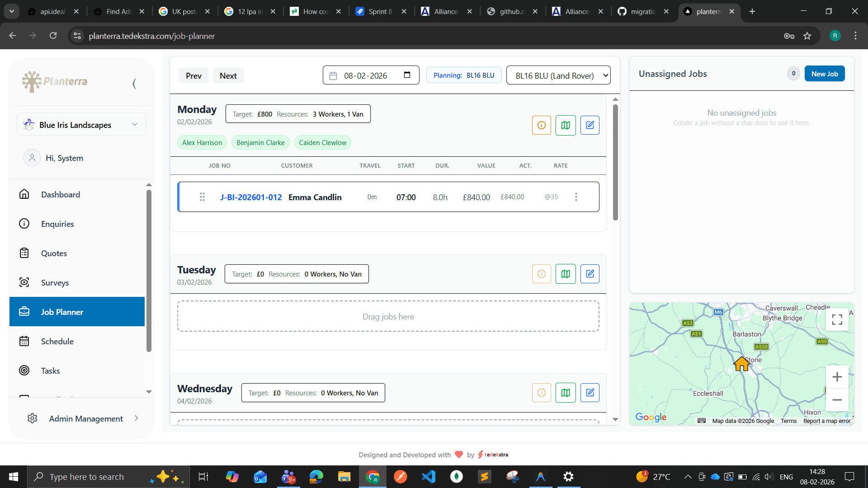Image resolution: width=868 pixels, height=488 pixels.
Task: Grab drag handle on job J-BI-202601-012
Action: (x=202, y=197)
